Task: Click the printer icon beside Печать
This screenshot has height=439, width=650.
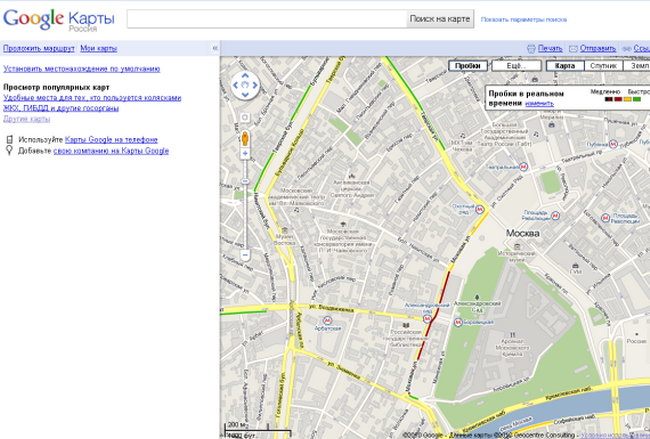Action: pyautogui.click(x=531, y=49)
